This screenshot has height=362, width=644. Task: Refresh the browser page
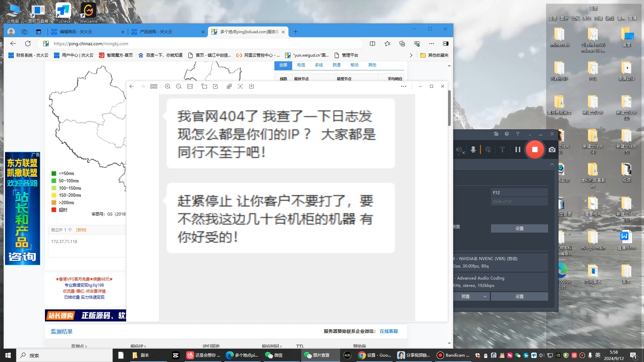click(28, 44)
